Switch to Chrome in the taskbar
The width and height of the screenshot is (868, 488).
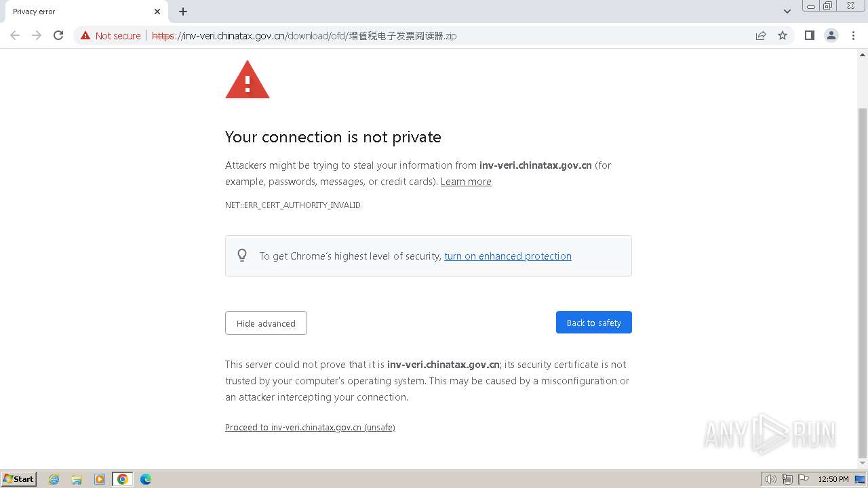[x=123, y=479]
